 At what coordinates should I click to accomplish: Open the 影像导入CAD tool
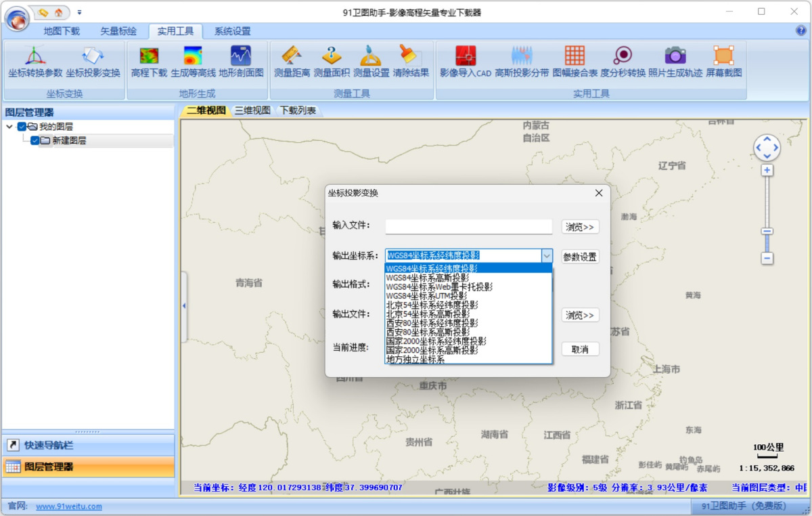coord(465,62)
